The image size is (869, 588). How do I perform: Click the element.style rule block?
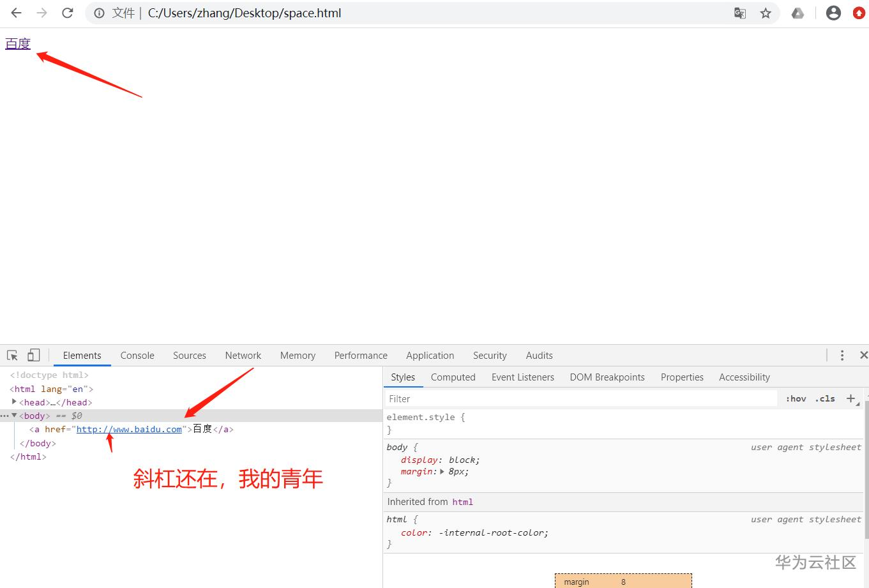(623, 423)
